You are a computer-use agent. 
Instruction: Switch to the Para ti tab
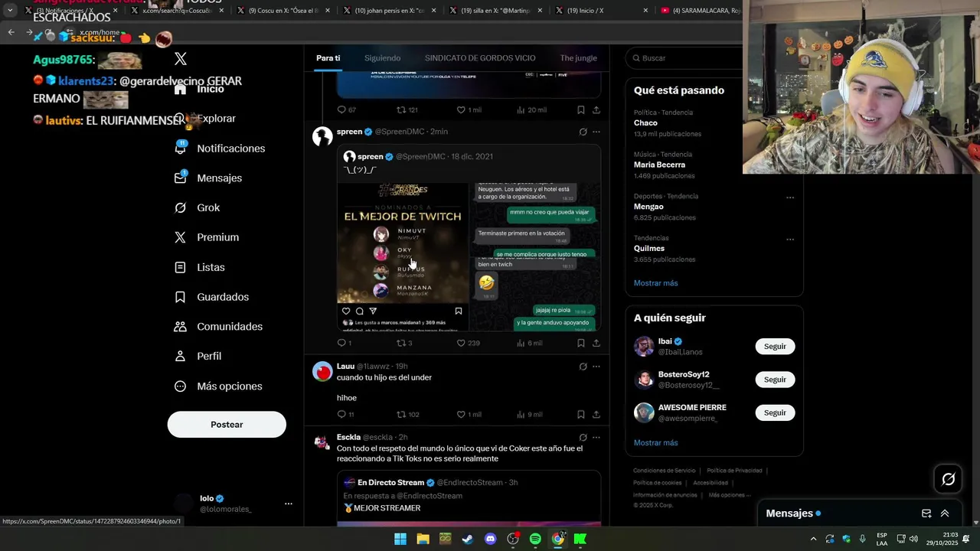[x=328, y=58]
